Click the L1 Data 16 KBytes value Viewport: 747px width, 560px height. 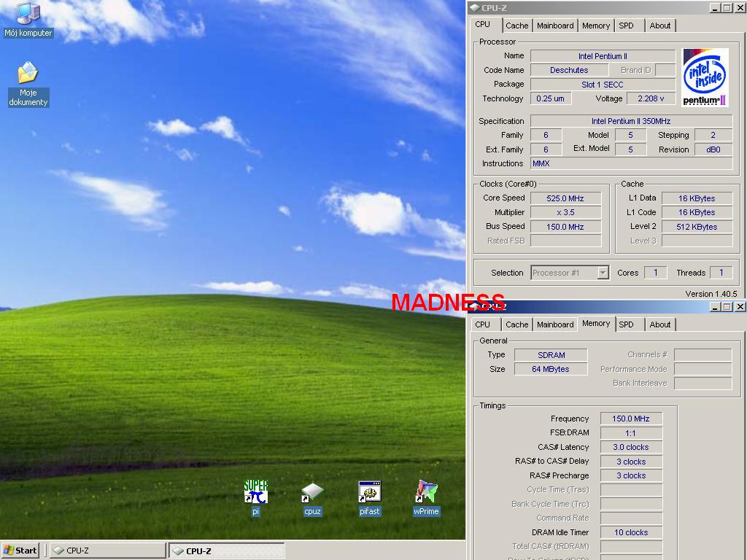tap(697, 198)
